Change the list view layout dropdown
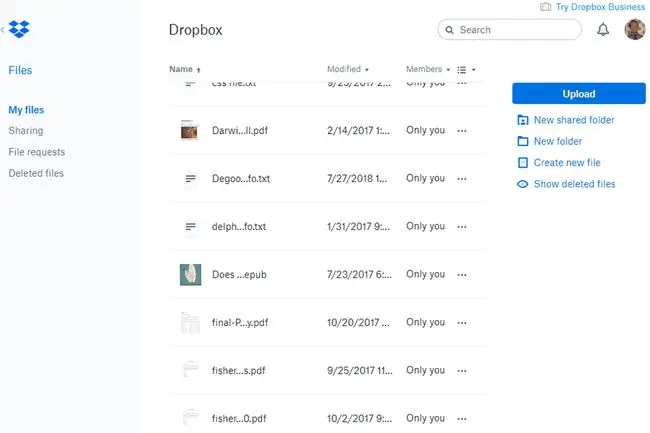Viewport: 650px width, 433px height. click(x=466, y=70)
